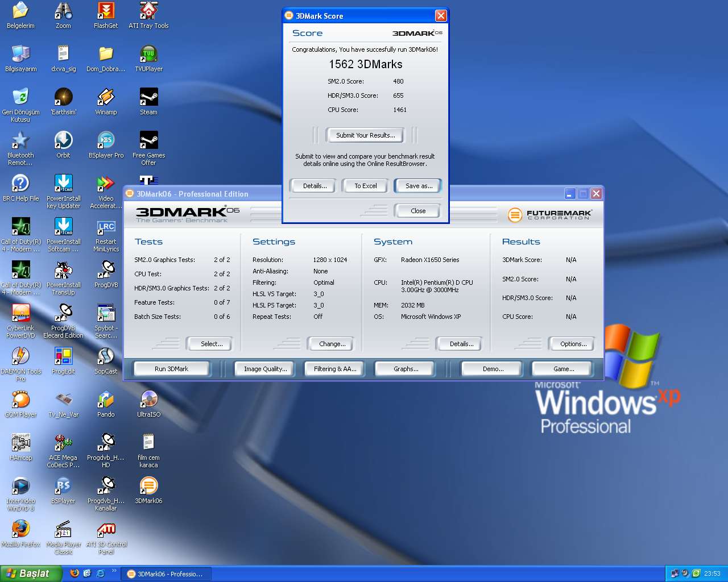Launch Winamp desktop shortcut
The width and height of the screenshot is (728, 582).
(106, 102)
